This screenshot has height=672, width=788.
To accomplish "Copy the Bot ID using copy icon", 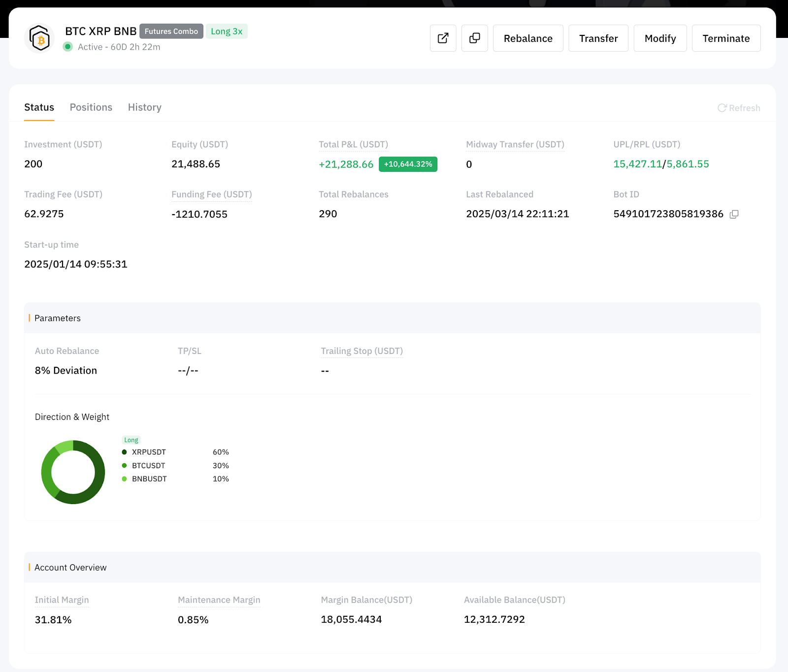I will coord(734,214).
